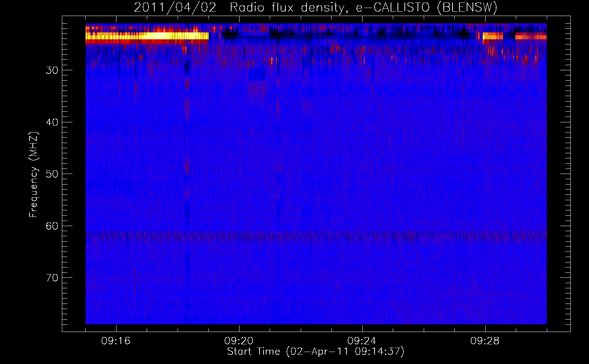Click the 09:28 time tick label
Viewport: 589px width, 364px height.
tap(485, 341)
